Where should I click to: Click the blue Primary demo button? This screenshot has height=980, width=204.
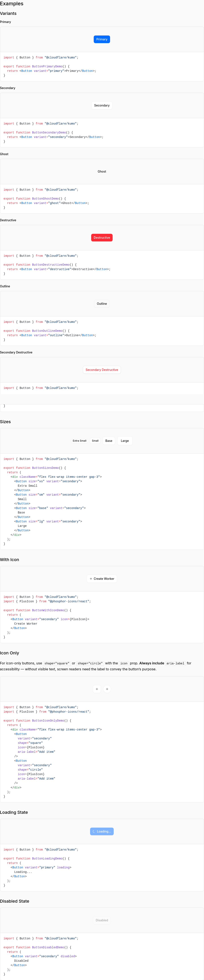102,39
